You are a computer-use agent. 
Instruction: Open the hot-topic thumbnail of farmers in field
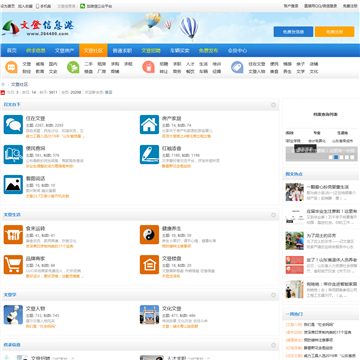pos(295,241)
